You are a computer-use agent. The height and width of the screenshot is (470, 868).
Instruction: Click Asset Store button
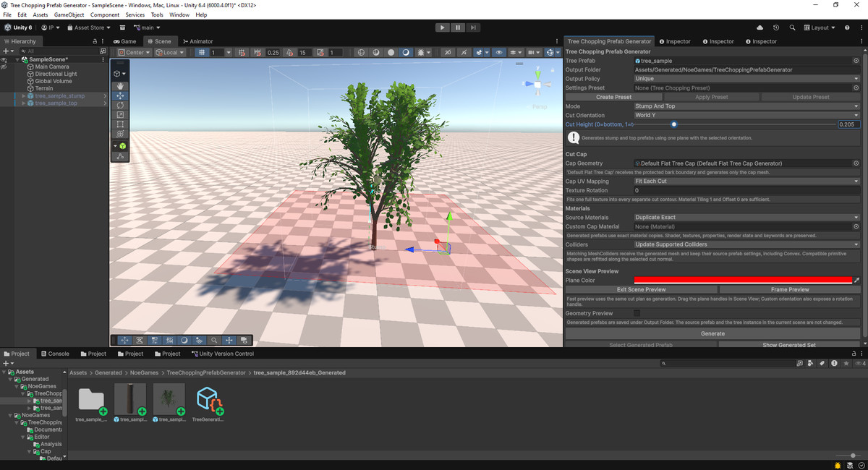[90, 27]
